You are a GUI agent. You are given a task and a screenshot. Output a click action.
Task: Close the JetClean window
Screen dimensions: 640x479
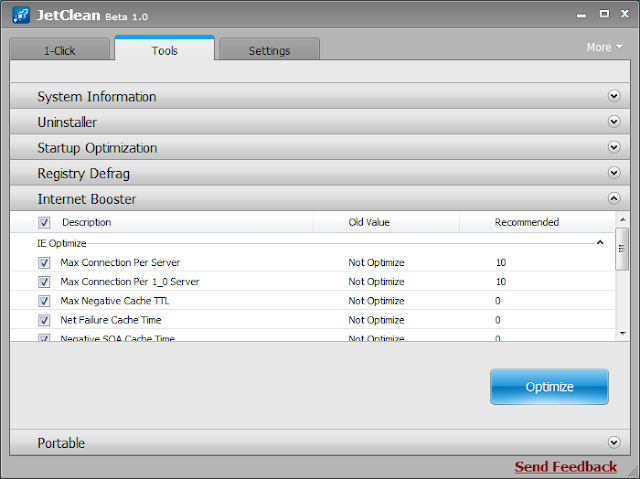point(625,14)
